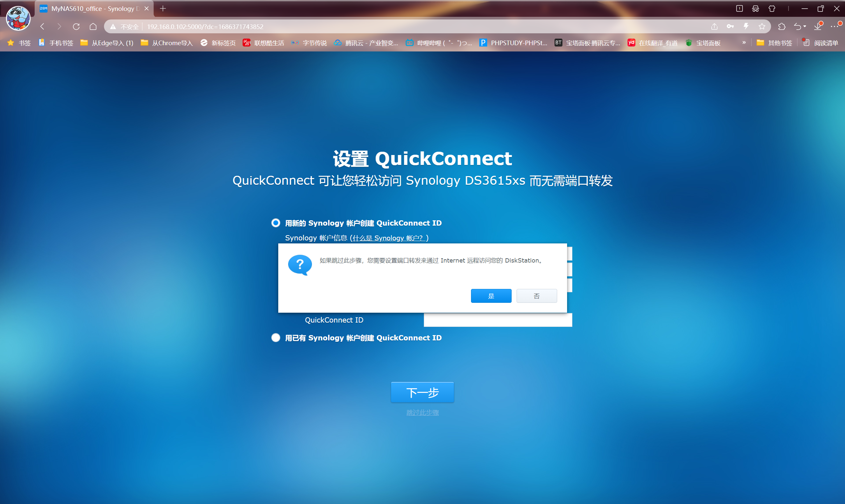The height and width of the screenshot is (504, 845).
Task: Click the incognito glasses icon
Action: coord(755,9)
